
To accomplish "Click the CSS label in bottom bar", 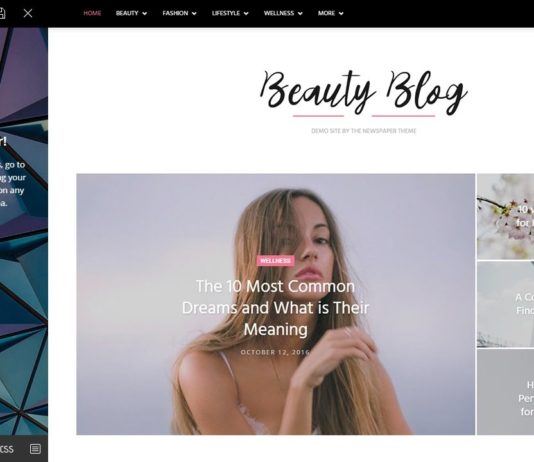I will pos(6,449).
